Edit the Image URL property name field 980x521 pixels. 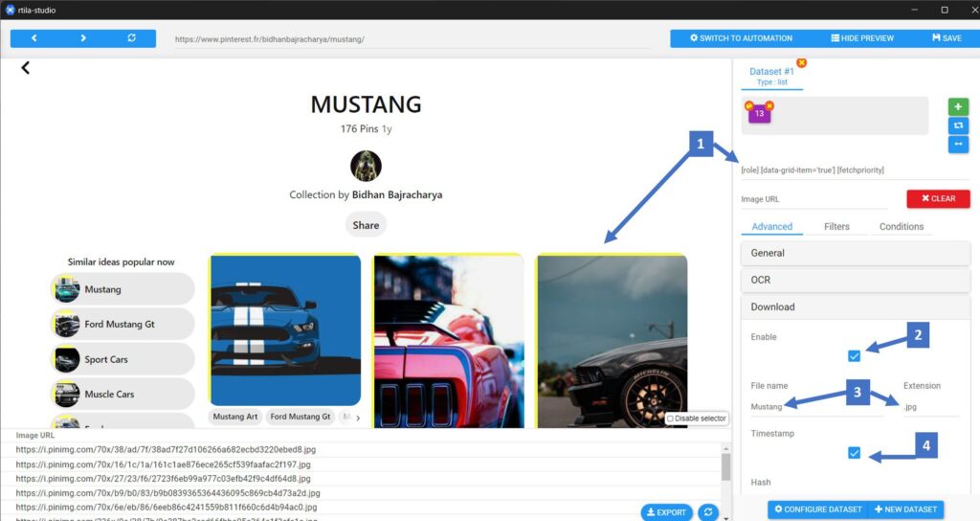813,199
